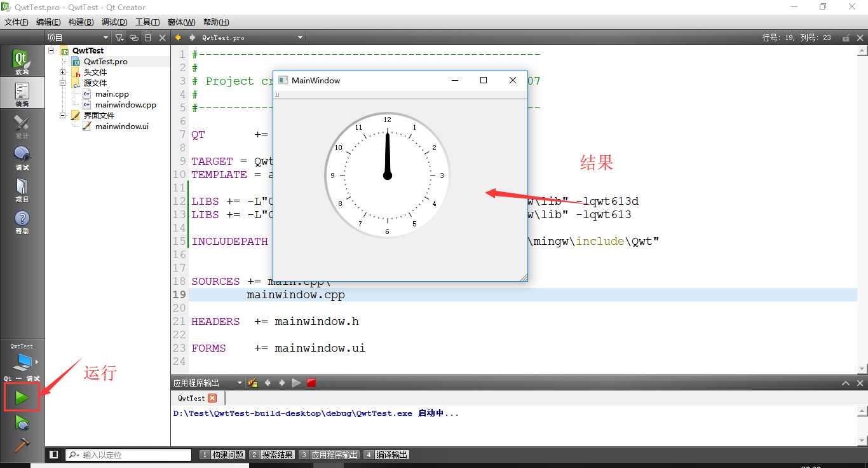868x468 pixels.
Task: Open the 2 搜索结果 output pane
Action: coord(272,455)
